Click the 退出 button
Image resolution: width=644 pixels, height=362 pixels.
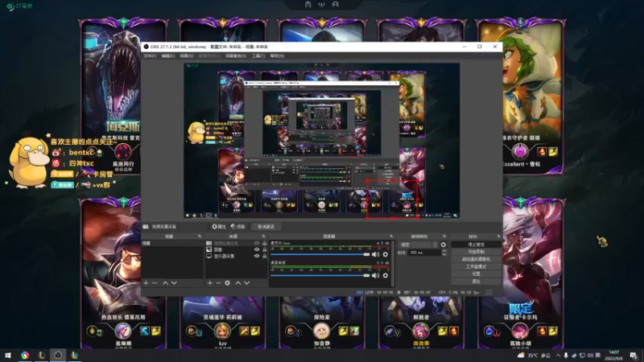tap(476, 281)
